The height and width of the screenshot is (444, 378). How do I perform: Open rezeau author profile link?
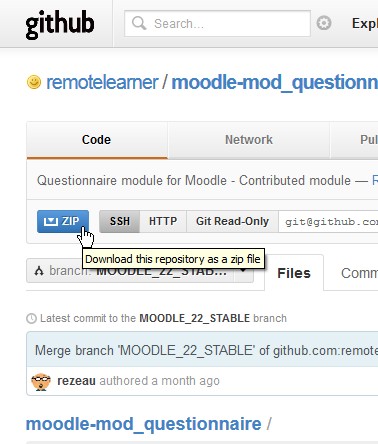pyautogui.click(x=76, y=381)
